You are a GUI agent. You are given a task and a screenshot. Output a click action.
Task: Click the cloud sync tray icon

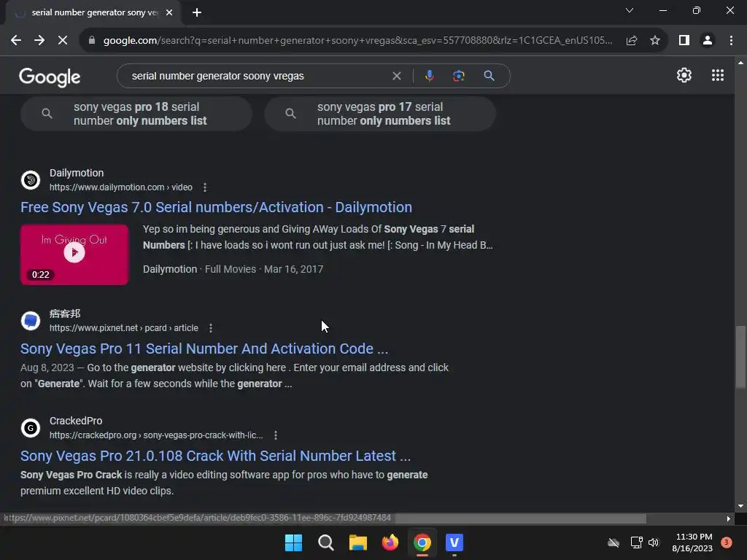pyautogui.click(x=614, y=542)
